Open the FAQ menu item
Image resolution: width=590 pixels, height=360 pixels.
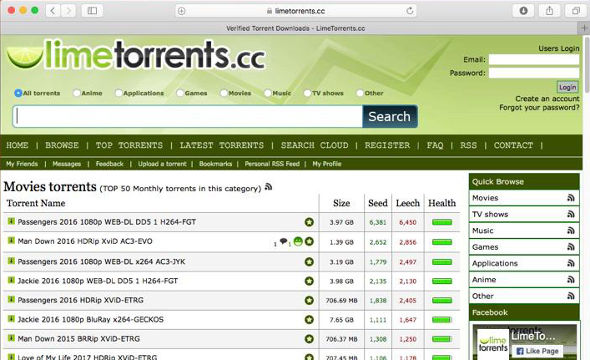(435, 145)
